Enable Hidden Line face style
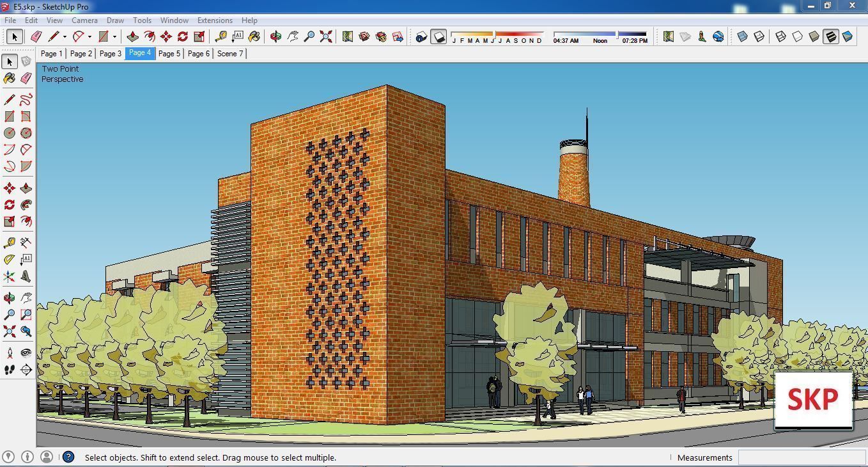The width and height of the screenshot is (868, 467). [x=797, y=36]
